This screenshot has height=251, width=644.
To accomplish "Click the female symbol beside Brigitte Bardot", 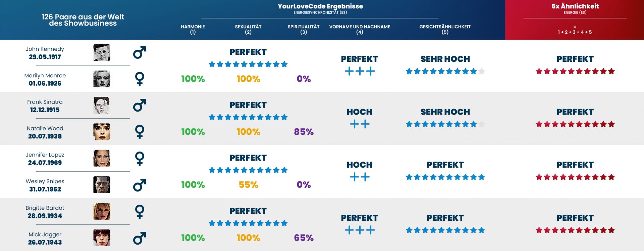I will point(140,211).
